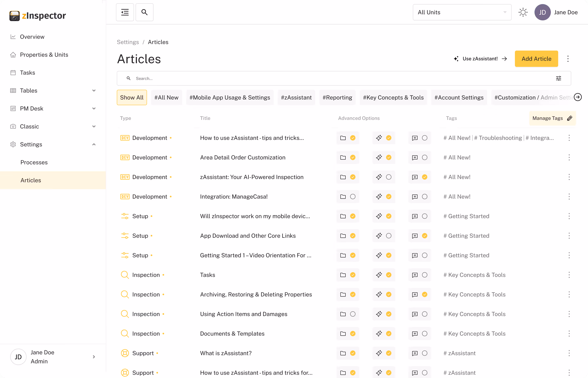Collapse the sidebar with the menu toggle icon
The image size is (588, 378).
coord(125,12)
